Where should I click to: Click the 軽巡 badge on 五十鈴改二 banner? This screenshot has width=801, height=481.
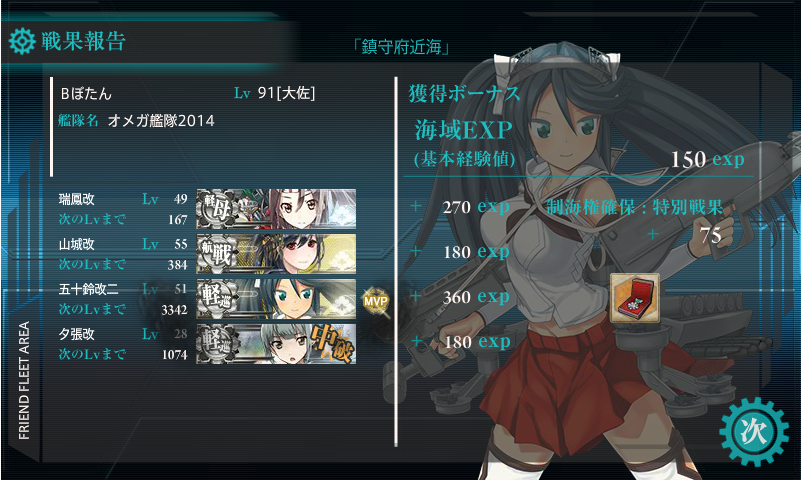218,299
